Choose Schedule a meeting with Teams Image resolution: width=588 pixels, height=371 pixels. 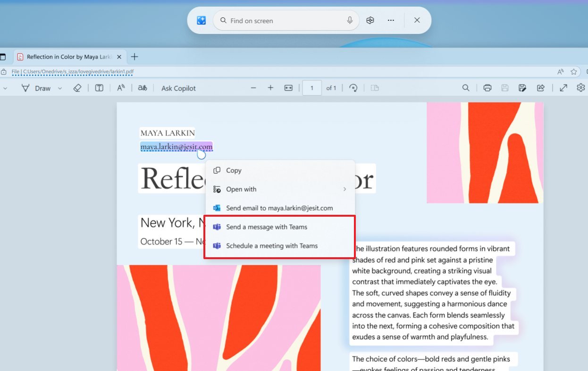pos(280,246)
